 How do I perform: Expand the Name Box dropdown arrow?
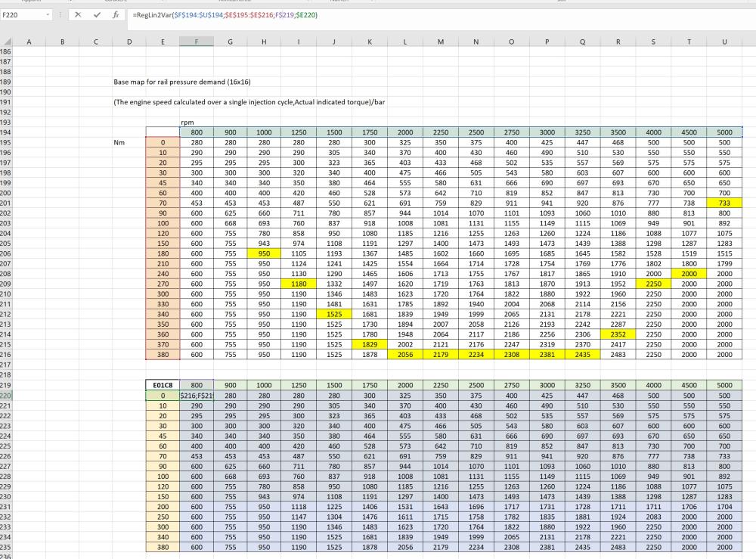(48, 15)
